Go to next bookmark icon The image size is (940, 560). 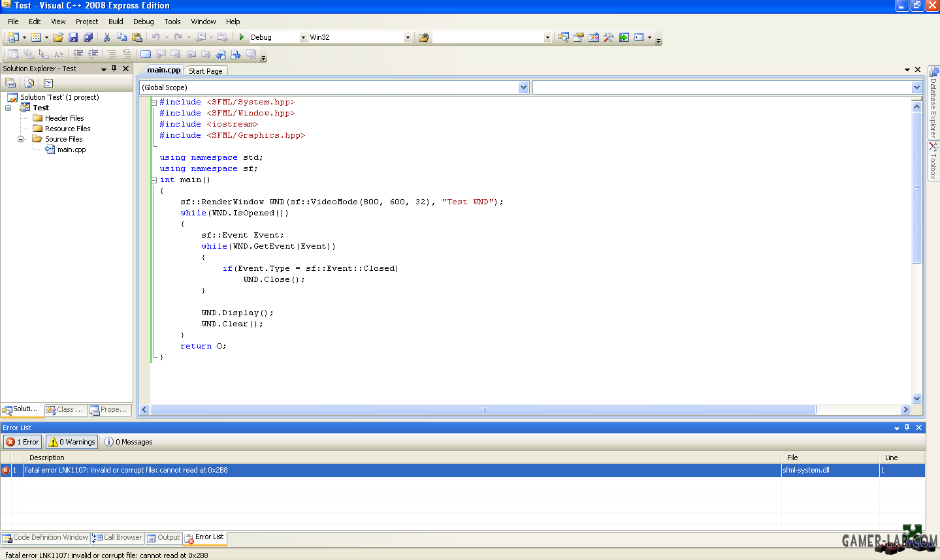click(176, 54)
